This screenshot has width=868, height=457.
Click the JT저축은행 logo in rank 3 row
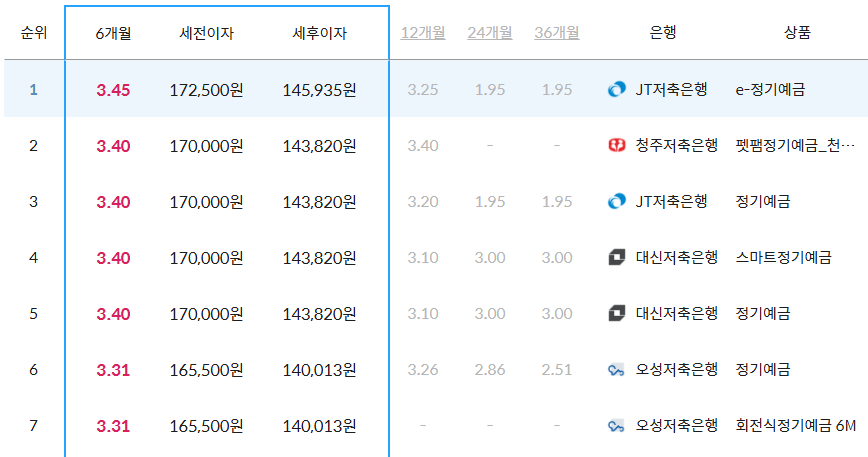[617, 201]
